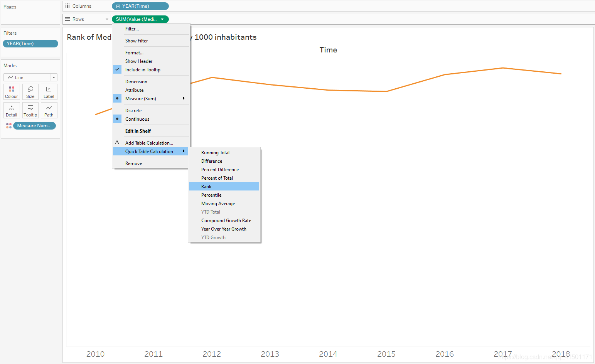
Task: Click the Measure Names pill on Marks
Action: pyautogui.click(x=35, y=126)
